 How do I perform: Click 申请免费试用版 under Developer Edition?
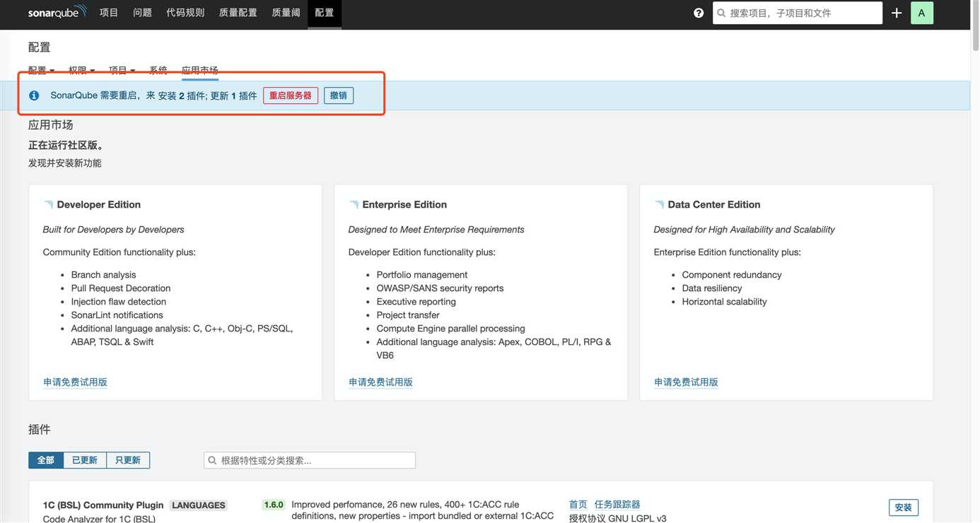coord(75,382)
